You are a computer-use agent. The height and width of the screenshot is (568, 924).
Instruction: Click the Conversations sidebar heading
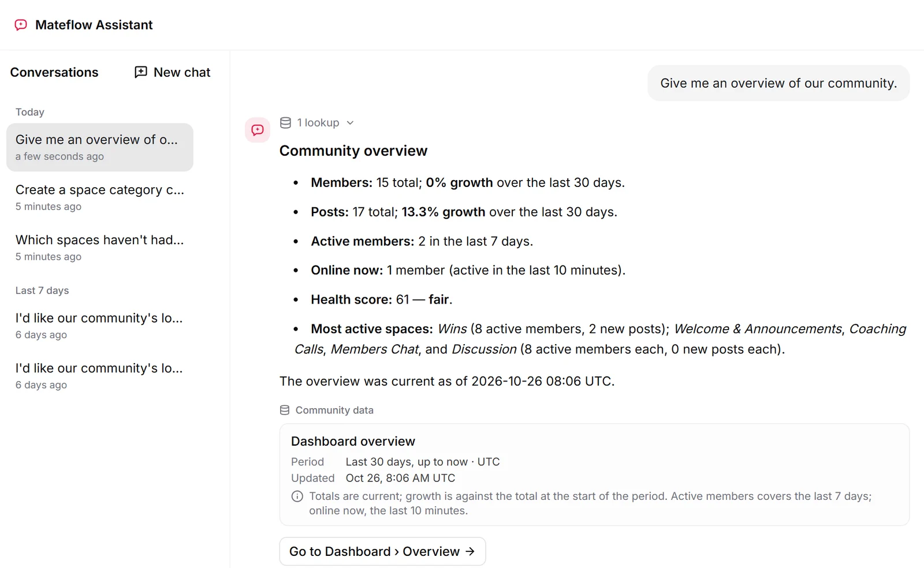tap(54, 72)
